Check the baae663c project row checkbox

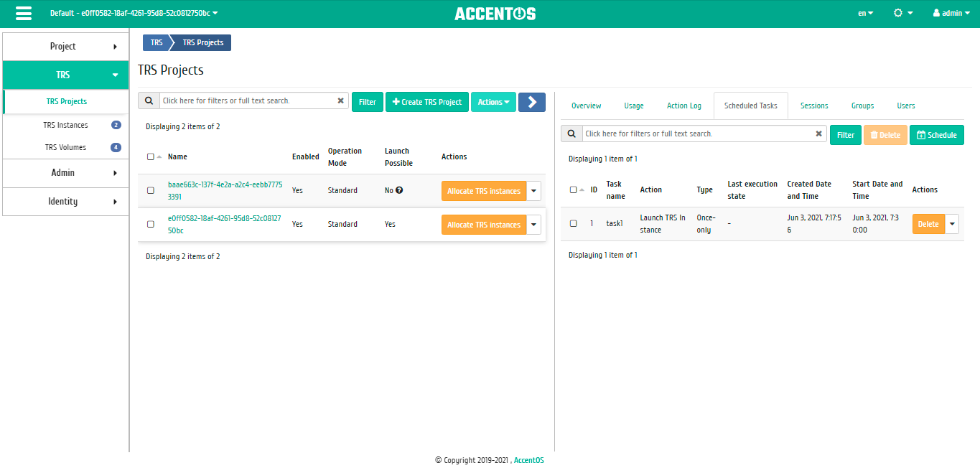point(151,191)
